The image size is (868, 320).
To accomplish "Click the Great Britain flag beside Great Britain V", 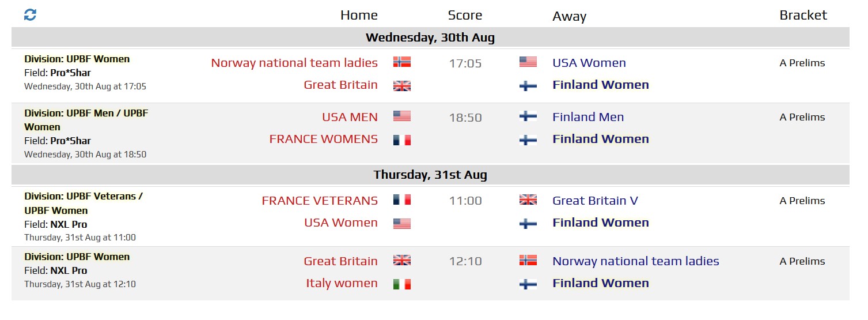I will (x=528, y=200).
